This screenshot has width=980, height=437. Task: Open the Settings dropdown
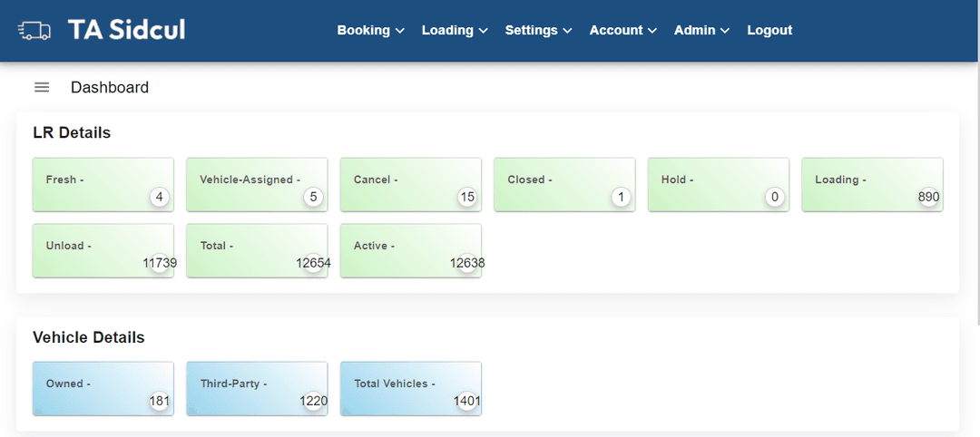coord(538,30)
